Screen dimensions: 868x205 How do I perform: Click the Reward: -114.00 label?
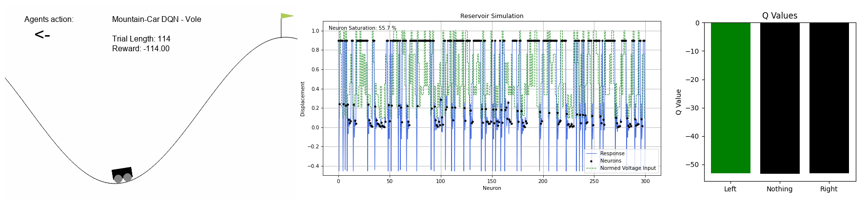(141, 48)
